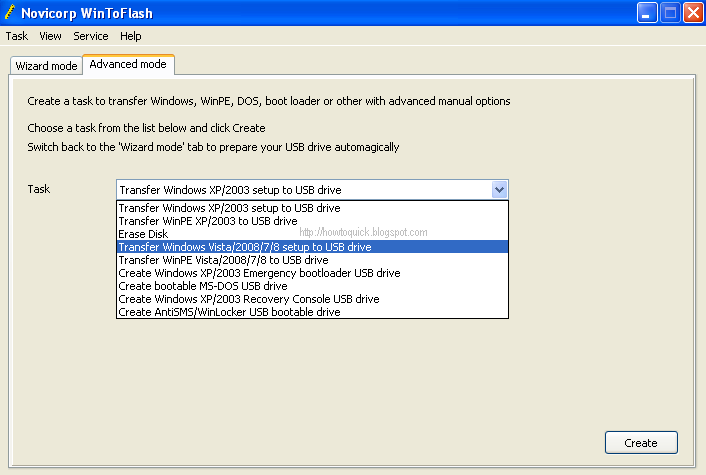Open the Task menu
Screen dimensions: 706x475
pos(17,36)
